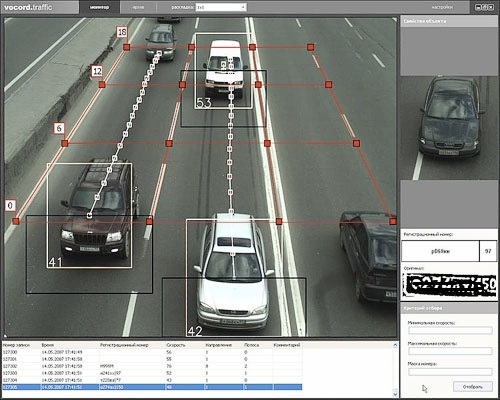
Task: Select the red handle beside marker 0
Action: pyautogui.click(x=16, y=221)
